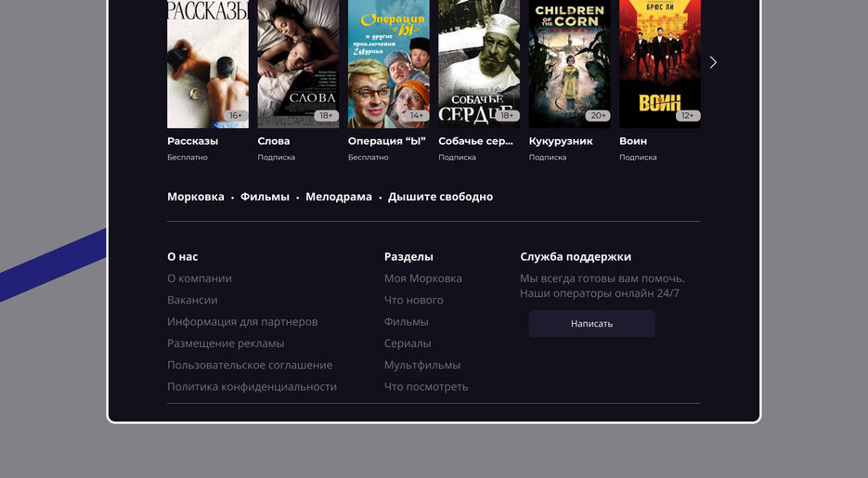
Task: Select the Операция "Ы" title text
Action: click(387, 141)
